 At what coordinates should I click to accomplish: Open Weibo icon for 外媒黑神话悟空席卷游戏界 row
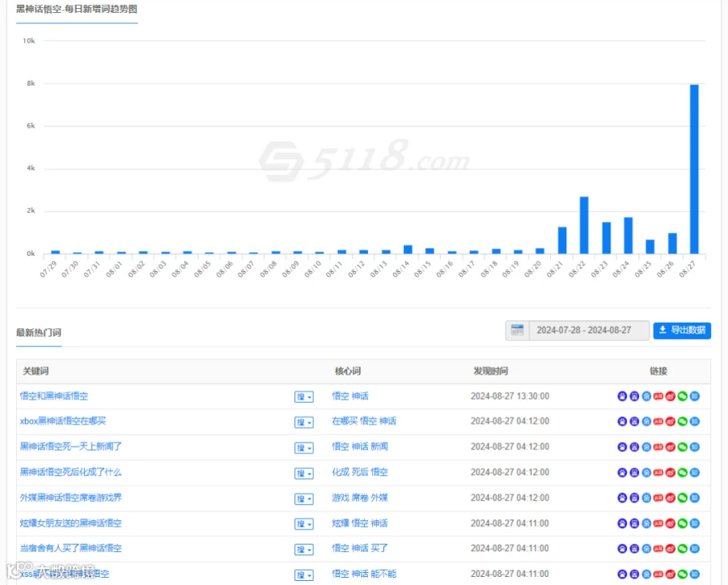(671, 498)
